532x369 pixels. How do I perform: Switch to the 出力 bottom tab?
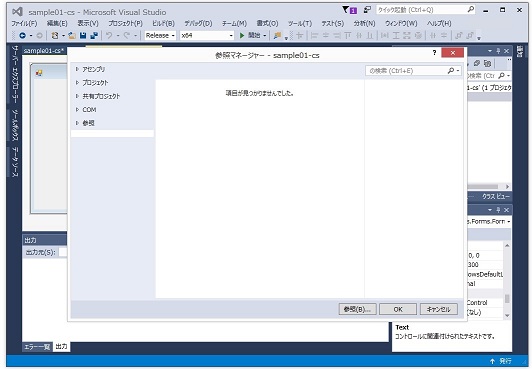61,347
